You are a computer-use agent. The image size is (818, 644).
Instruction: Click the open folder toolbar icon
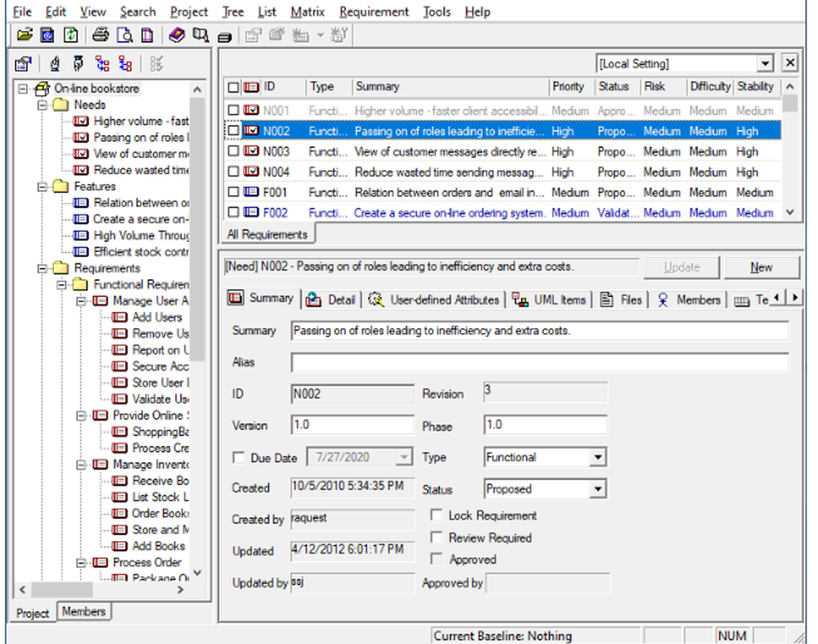click(x=25, y=35)
